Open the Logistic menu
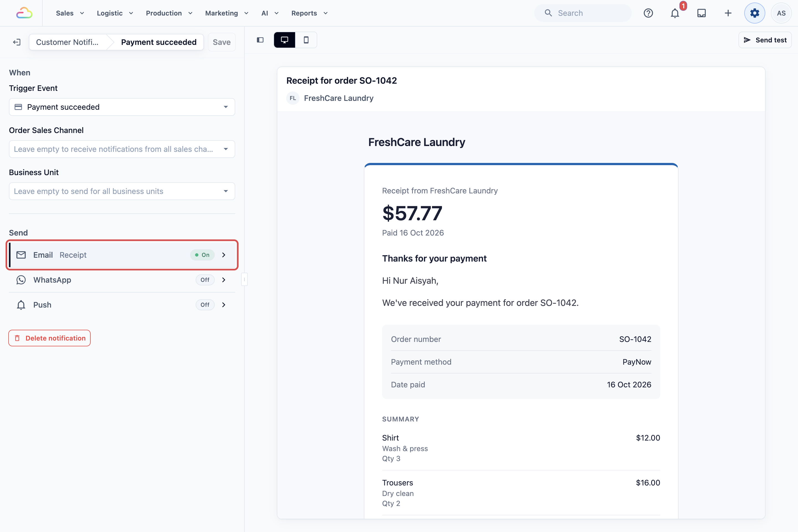This screenshot has height=532, width=798. coord(115,13)
